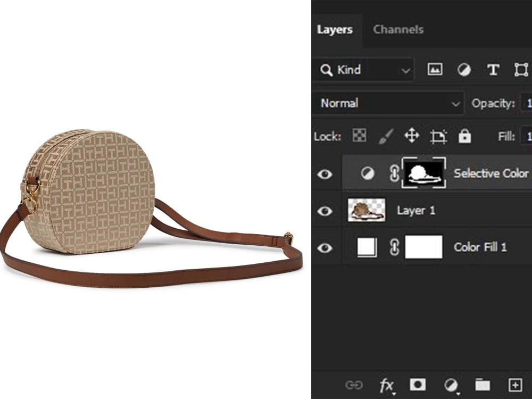Hide Layer 1 visibility eye
Screen dimensions: 532x399
325,211
